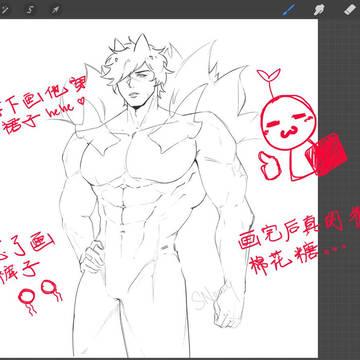Tap the line-art drawing canvas
The width and height of the screenshot is (360, 360).
tap(159, 188)
